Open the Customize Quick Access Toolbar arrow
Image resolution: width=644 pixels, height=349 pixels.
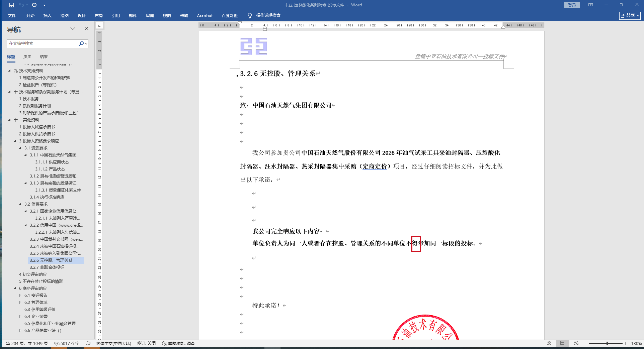44,5
